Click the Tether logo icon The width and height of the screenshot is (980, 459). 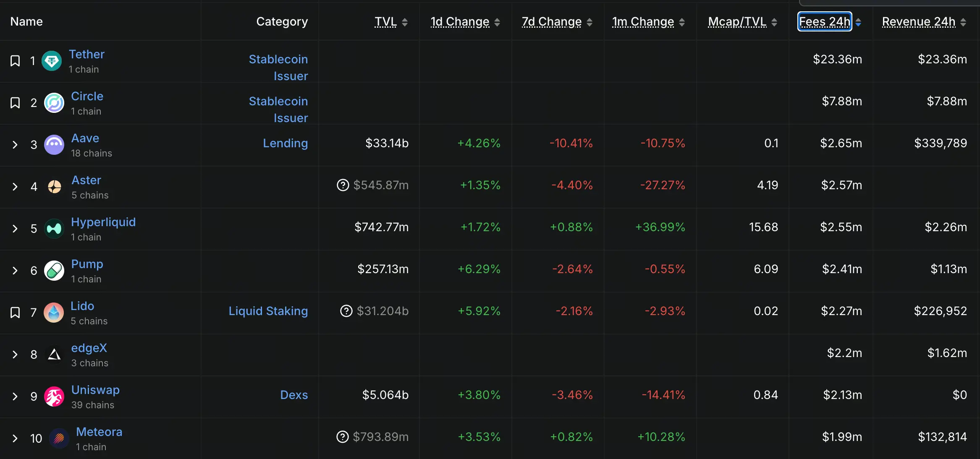tap(52, 61)
